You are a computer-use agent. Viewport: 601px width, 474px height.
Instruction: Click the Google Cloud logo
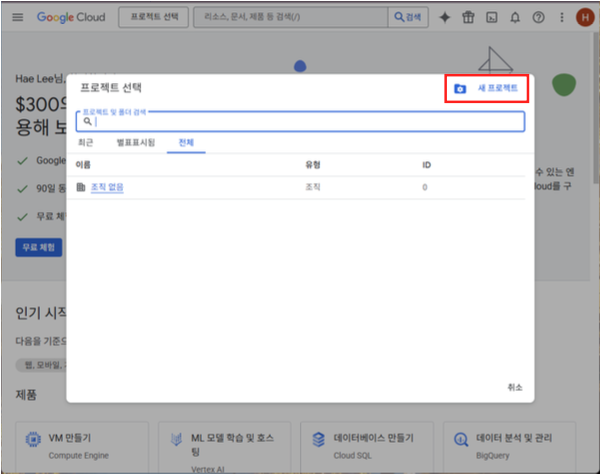click(x=71, y=17)
